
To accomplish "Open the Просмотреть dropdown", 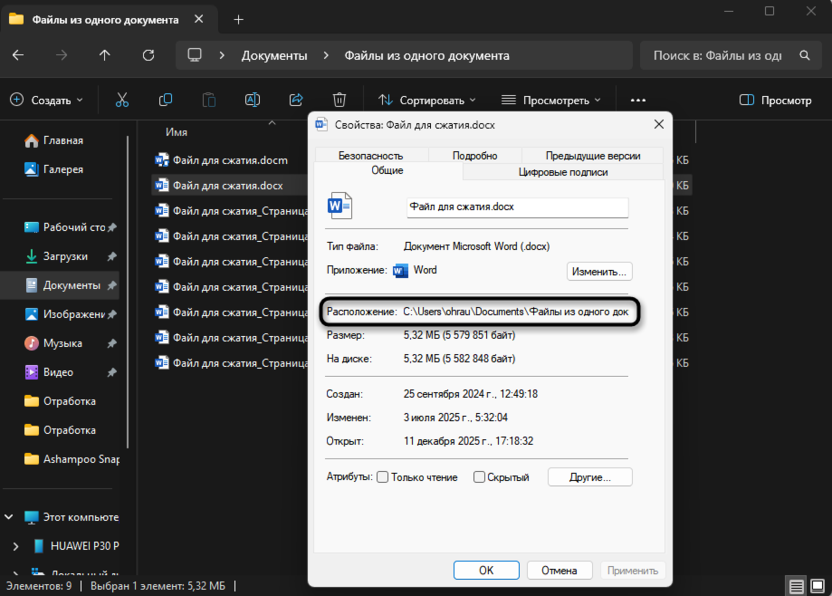I will [548, 100].
